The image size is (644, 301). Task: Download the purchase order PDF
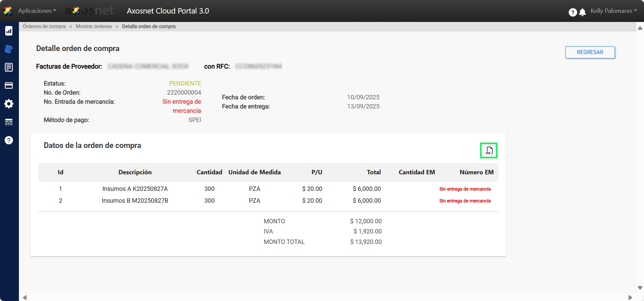(489, 151)
